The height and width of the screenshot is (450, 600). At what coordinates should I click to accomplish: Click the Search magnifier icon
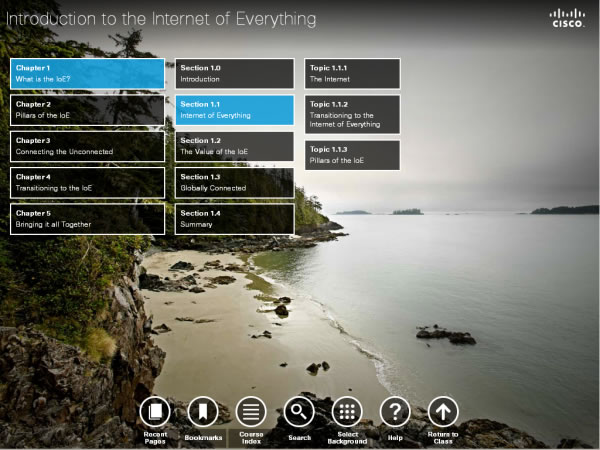(299, 411)
